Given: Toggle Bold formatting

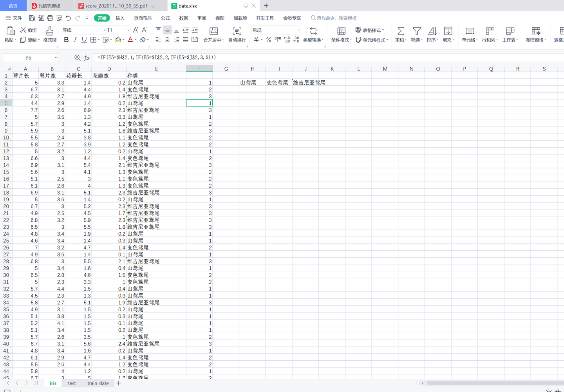Looking at the screenshot, I should 66,40.
